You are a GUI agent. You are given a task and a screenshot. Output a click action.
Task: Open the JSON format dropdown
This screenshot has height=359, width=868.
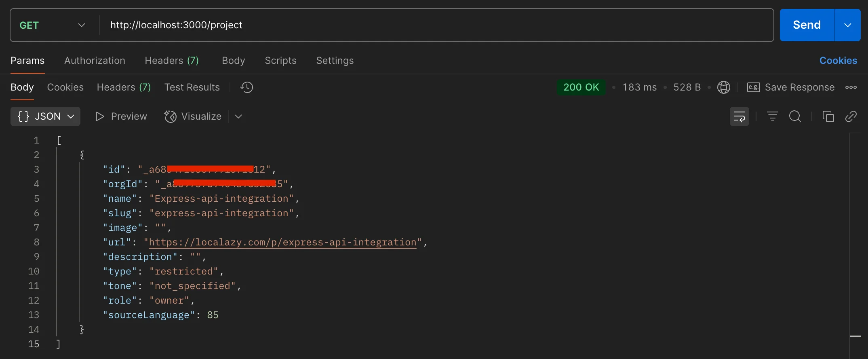pos(46,116)
